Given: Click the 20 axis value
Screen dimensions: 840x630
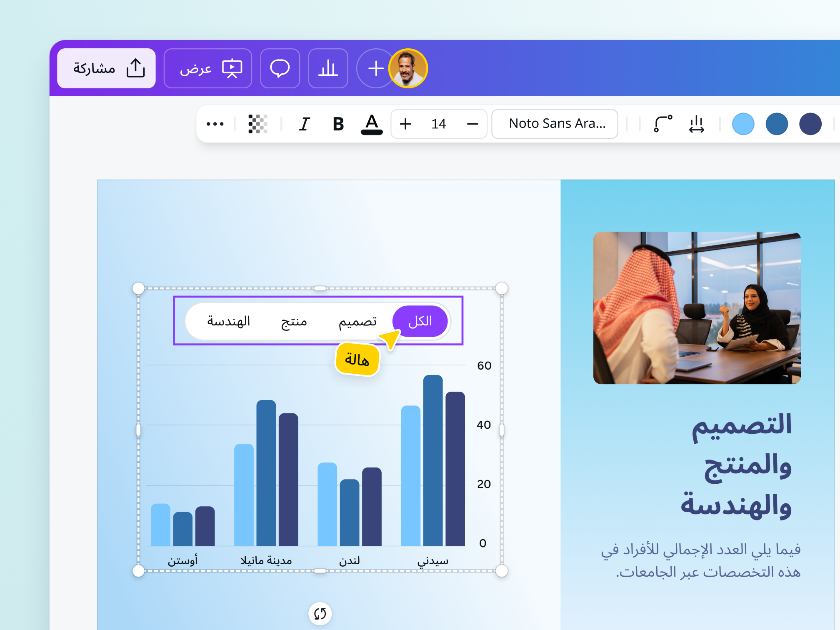Looking at the screenshot, I should [484, 484].
